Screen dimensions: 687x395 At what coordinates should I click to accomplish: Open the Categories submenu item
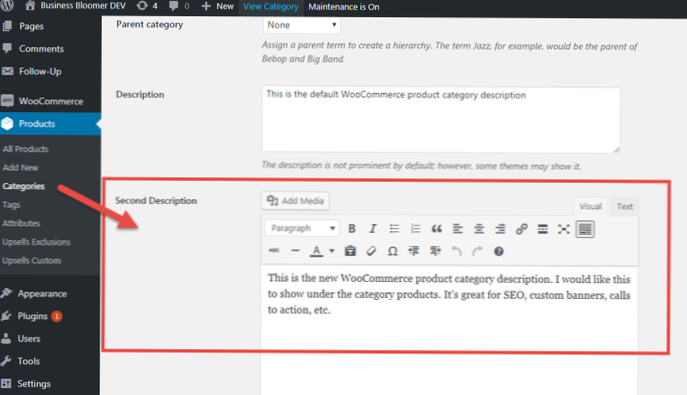point(24,186)
